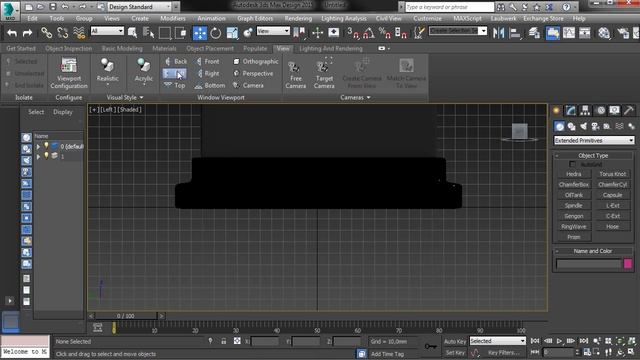Image resolution: width=640 pixels, height=360 pixels.
Task: Open the Utilities panel hammer icon
Action: click(x=629, y=110)
